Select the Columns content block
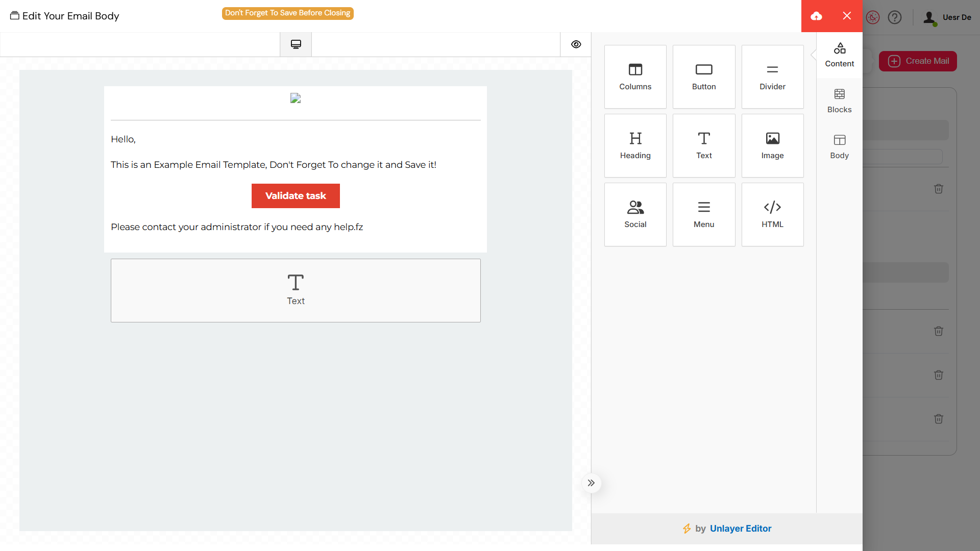Screen dimensions: 980x551 click(635, 77)
